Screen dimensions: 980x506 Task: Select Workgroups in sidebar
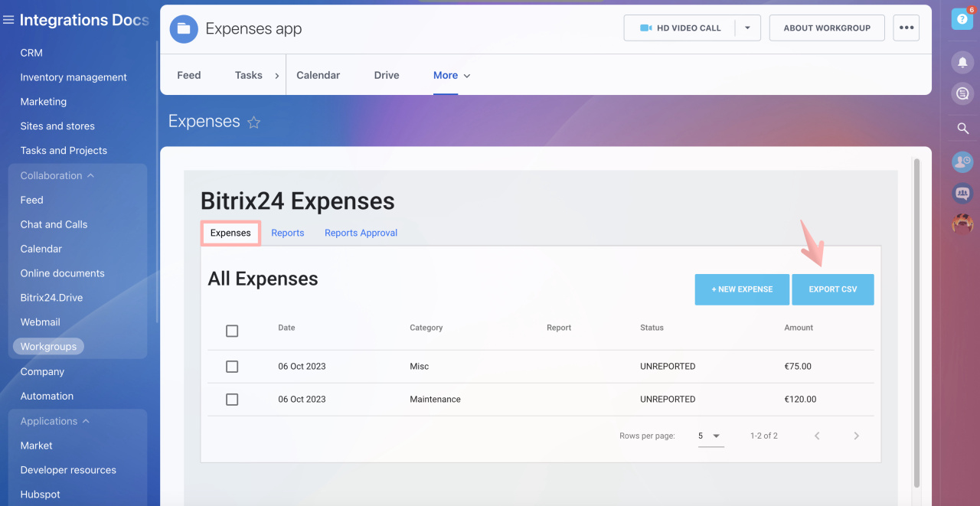tap(48, 347)
